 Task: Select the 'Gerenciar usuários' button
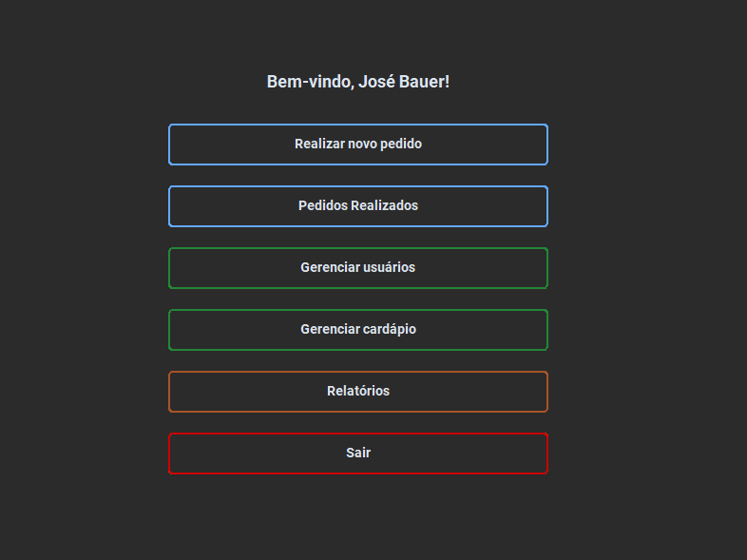(x=358, y=268)
